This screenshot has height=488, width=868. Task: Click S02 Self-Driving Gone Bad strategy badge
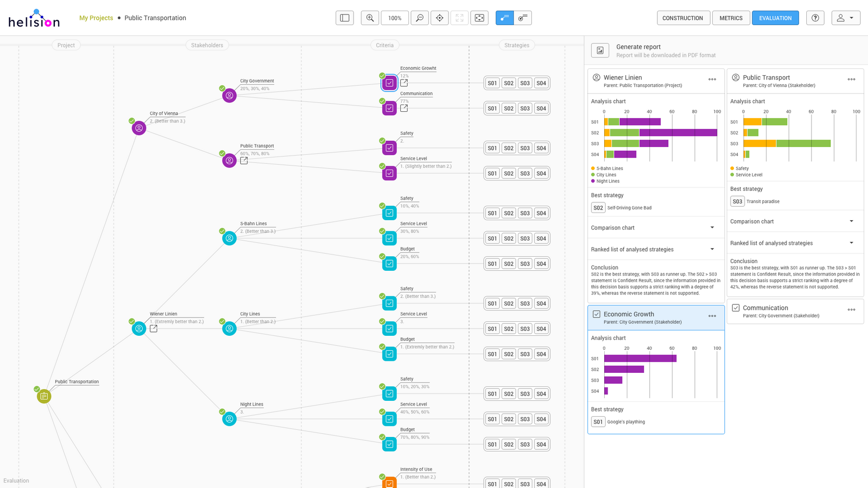(598, 208)
